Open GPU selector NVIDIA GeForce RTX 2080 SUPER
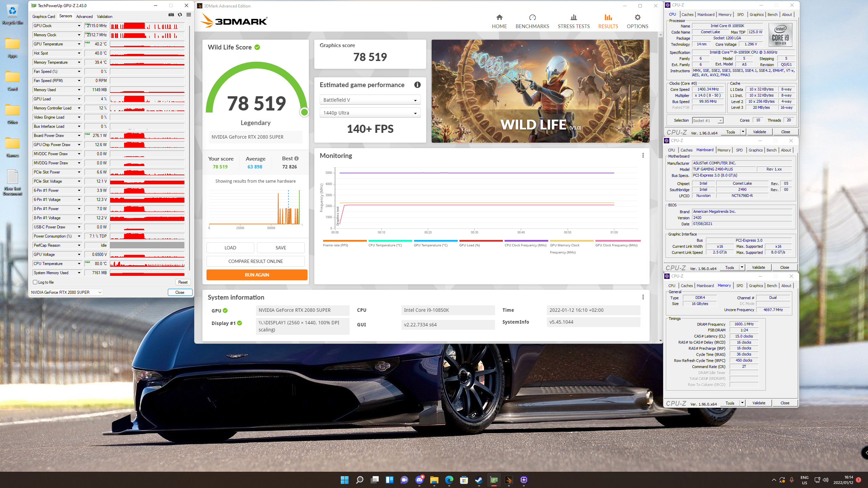The width and height of the screenshot is (868, 488). coord(66,292)
